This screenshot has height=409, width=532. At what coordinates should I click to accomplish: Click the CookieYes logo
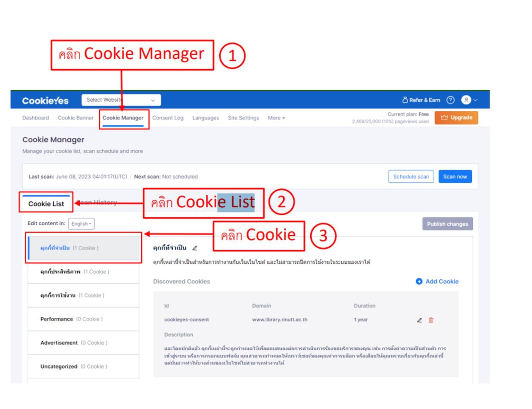point(45,101)
